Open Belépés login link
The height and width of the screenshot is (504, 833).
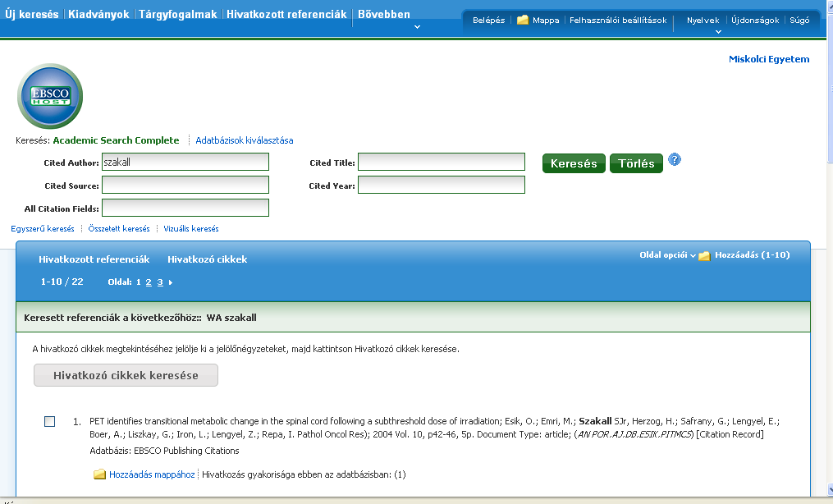click(489, 21)
